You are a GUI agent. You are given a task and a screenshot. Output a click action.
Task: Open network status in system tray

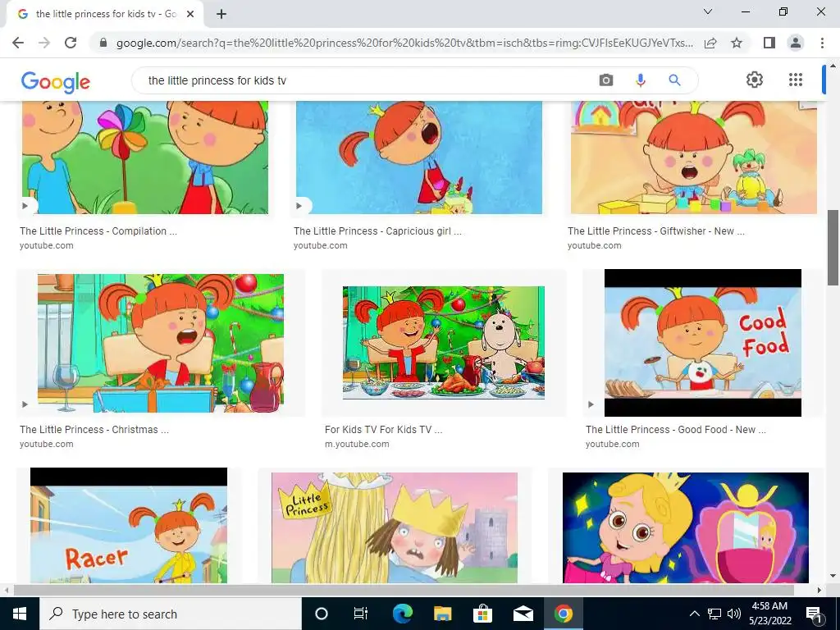point(714,614)
